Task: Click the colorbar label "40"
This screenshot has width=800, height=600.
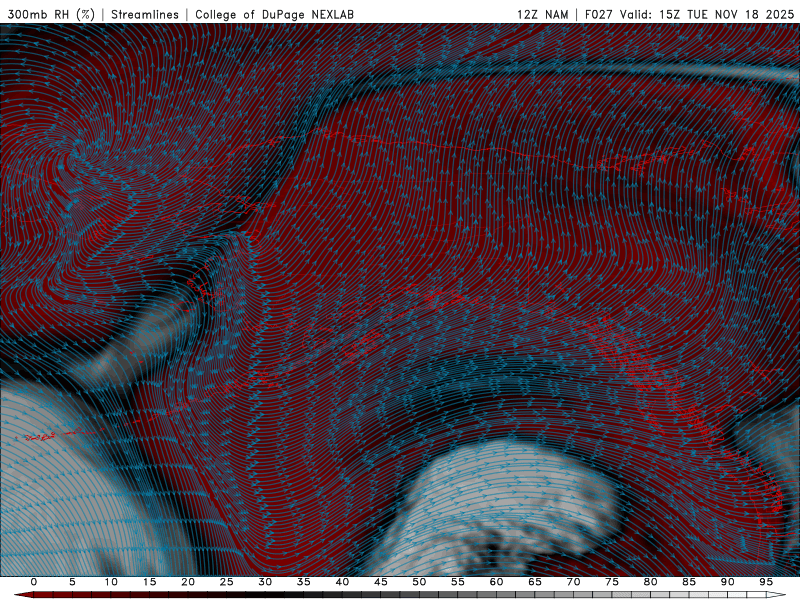Action: 342,582
